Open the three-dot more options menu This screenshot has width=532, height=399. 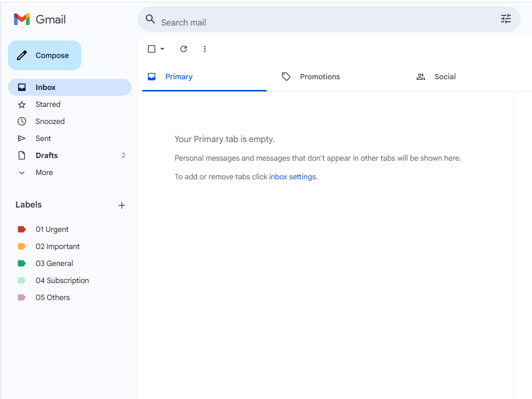[205, 49]
